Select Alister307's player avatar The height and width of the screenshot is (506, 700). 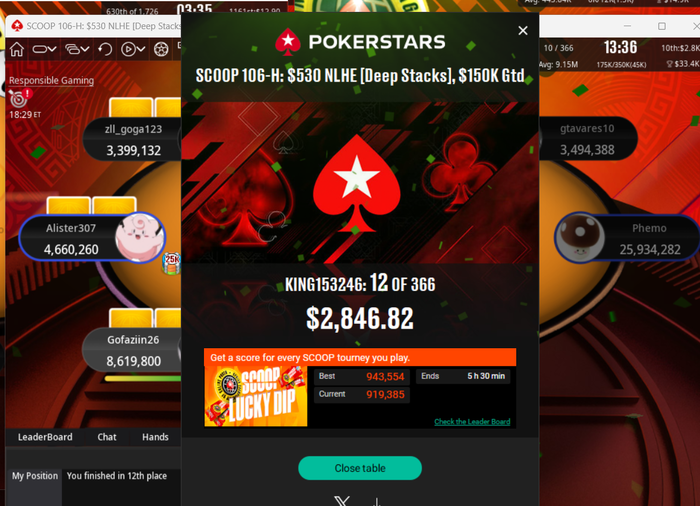click(x=138, y=237)
